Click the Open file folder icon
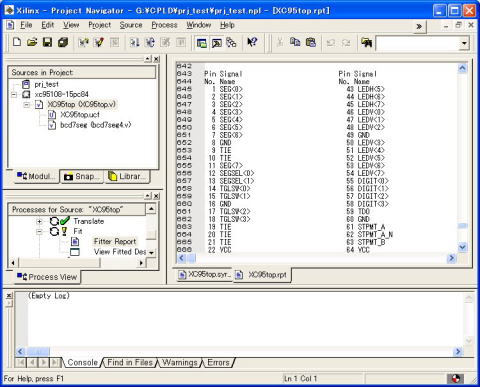The width and height of the screenshot is (480, 387). [32, 42]
